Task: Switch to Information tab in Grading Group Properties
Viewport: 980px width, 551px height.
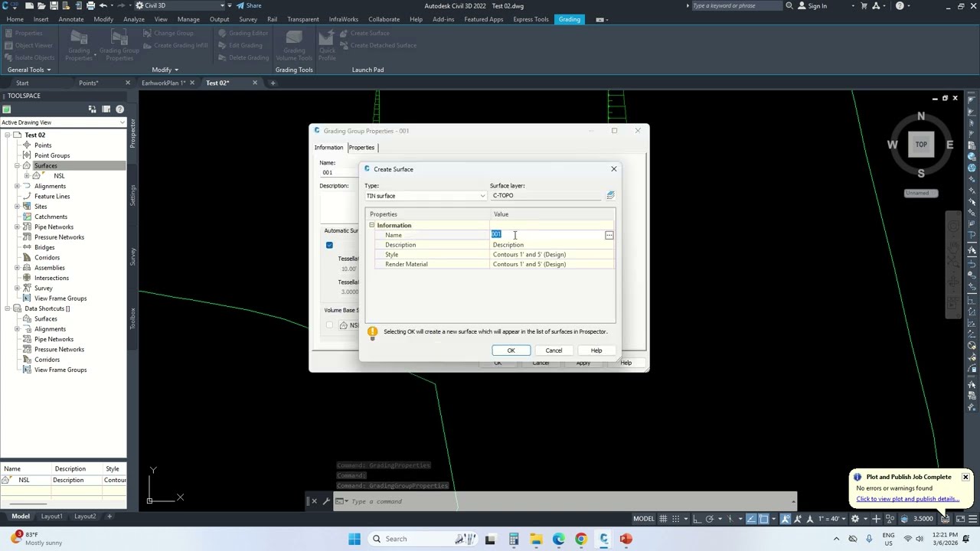Action: (x=328, y=148)
